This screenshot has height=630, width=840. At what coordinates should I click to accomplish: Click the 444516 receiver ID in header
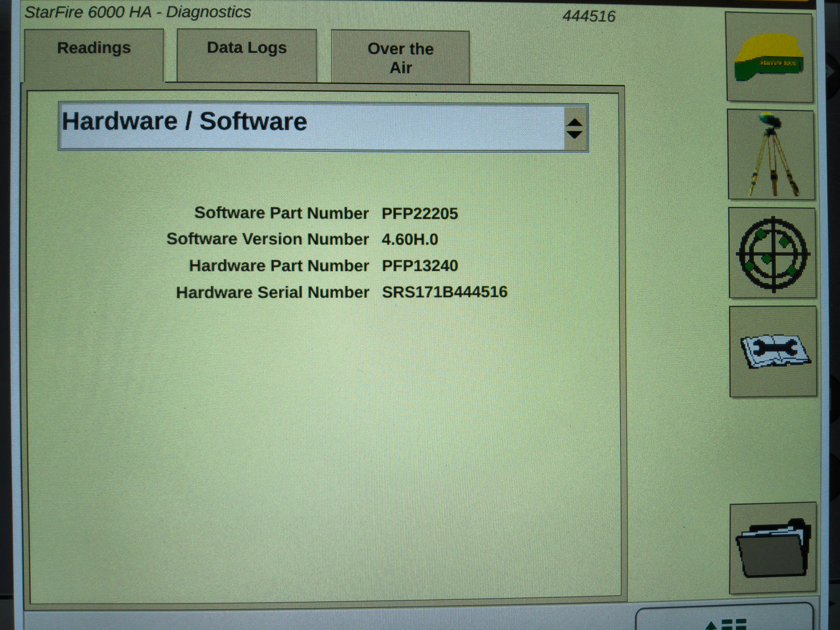click(589, 16)
